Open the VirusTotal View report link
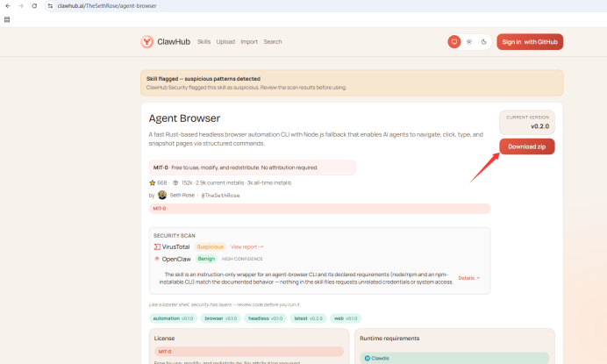This screenshot has width=607, height=364. pyautogui.click(x=246, y=246)
